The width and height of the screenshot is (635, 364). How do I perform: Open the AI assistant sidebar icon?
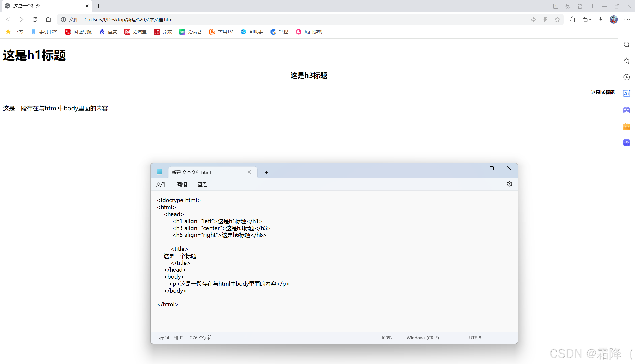tap(627, 94)
